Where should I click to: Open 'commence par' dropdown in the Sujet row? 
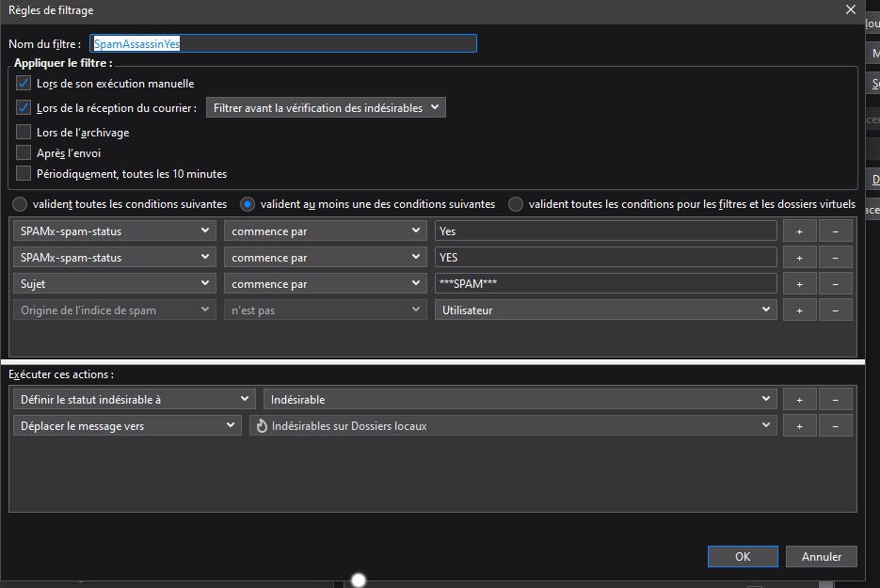326,284
